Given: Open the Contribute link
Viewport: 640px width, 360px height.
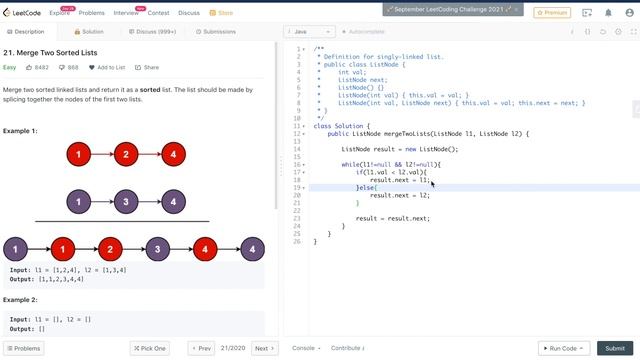Looking at the screenshot, I should [x=348, y=348].
